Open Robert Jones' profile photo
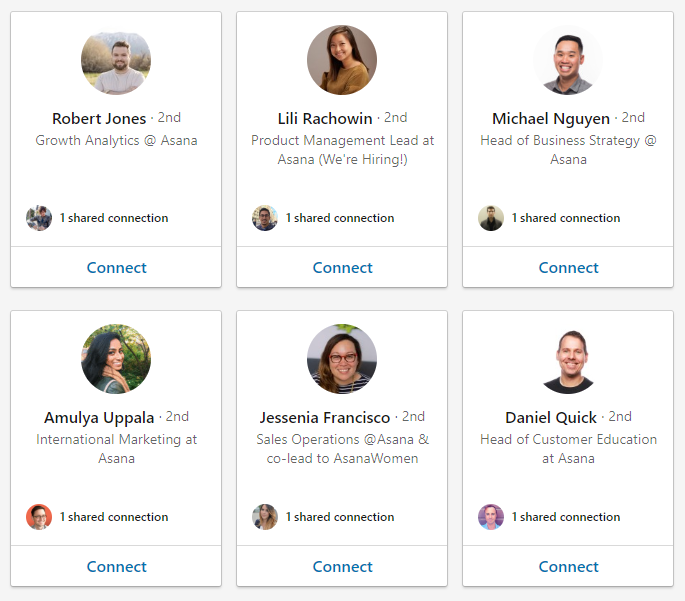685x601 pixels. coord(116,60)
